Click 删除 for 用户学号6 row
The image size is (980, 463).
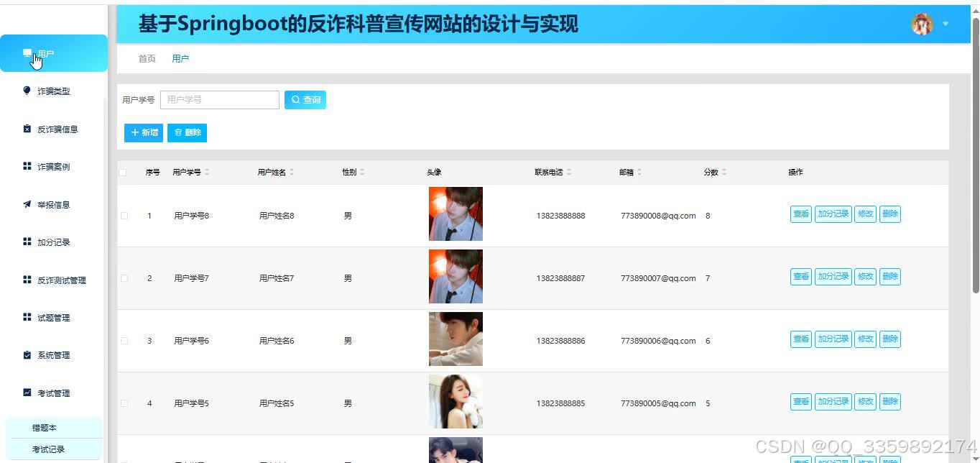coord(890,339)
